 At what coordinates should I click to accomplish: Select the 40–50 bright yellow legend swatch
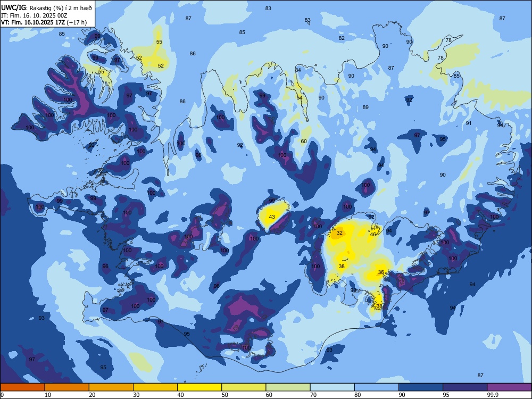[x=199, y=387]
